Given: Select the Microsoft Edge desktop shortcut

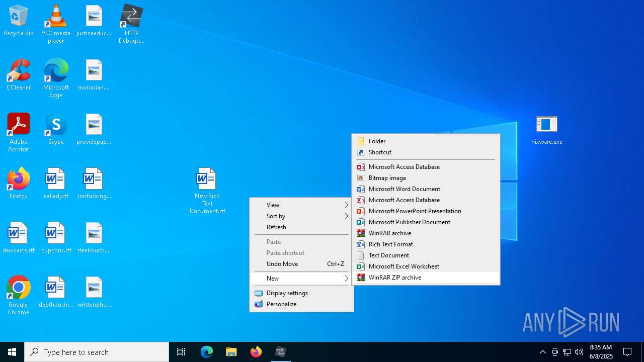Looking at the screenshot, I should click(56, 78).
